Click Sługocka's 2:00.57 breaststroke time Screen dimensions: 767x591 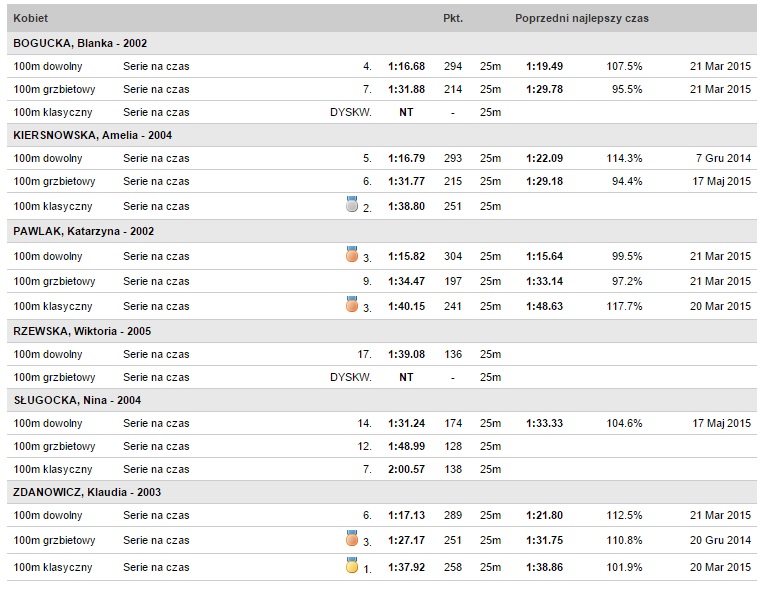click(406, 469)
